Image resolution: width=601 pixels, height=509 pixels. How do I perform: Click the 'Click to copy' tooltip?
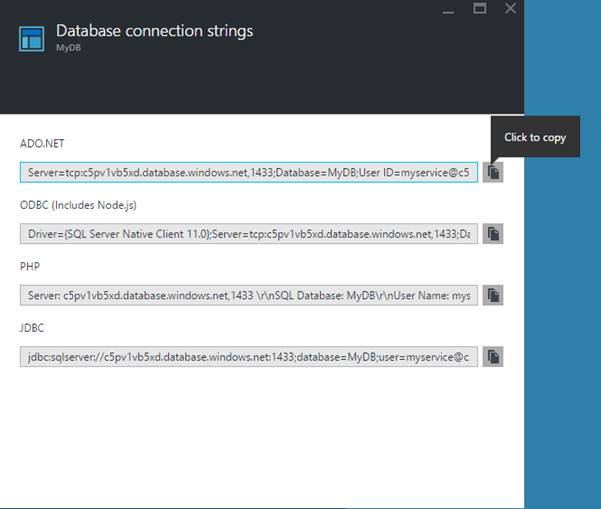coord(535,137)
